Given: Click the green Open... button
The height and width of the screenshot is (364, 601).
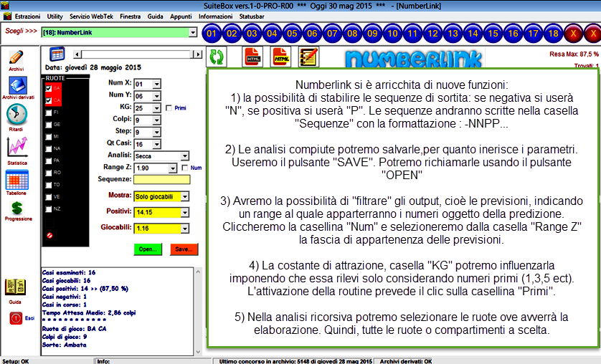Looking at the screenshot, I should [148, 249].
